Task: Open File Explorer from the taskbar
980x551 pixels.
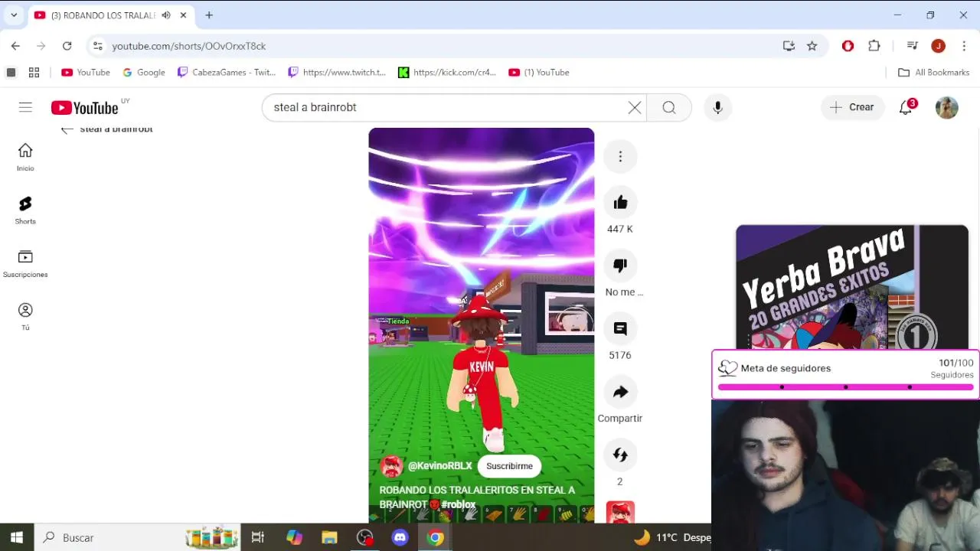Action: click(329, 537)
